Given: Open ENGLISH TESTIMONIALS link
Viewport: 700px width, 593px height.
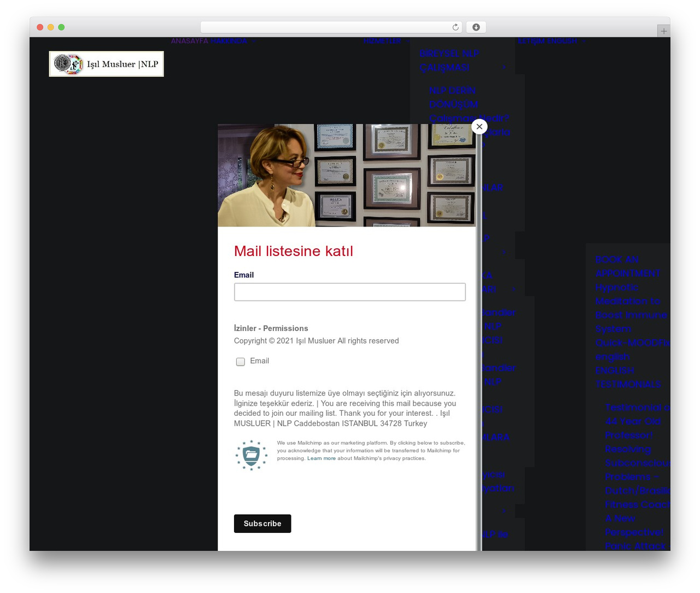Looking at the screenshot, I should click(x=628, y=377).
